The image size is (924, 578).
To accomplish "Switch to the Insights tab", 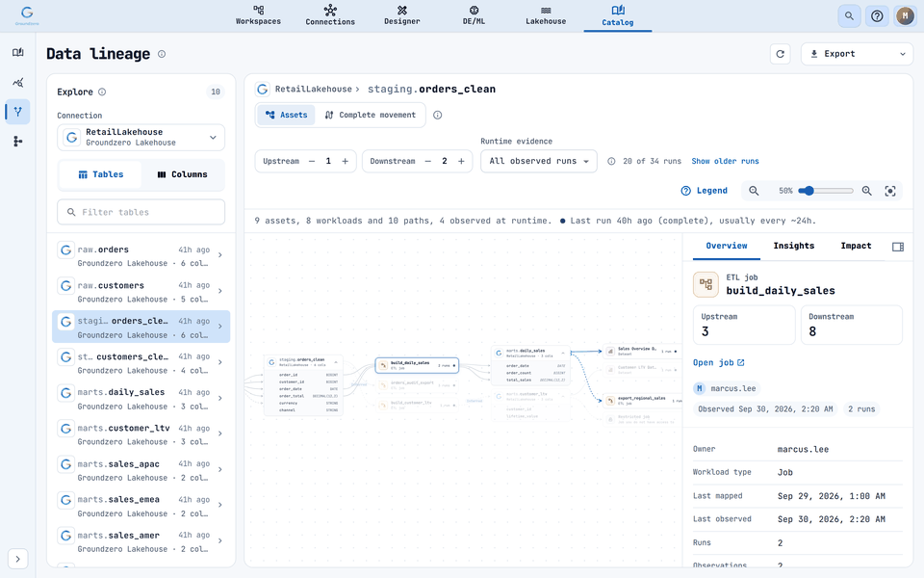I will 794,246.
